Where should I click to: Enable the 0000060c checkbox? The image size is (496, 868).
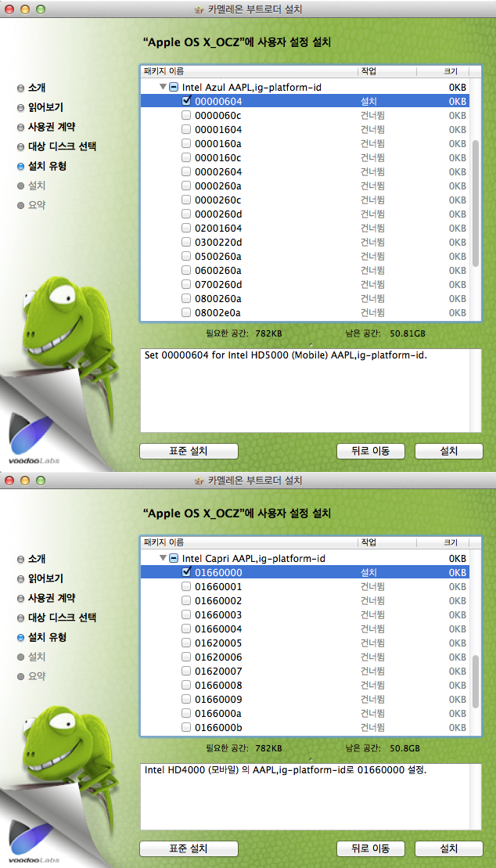(x=186, y=115)
